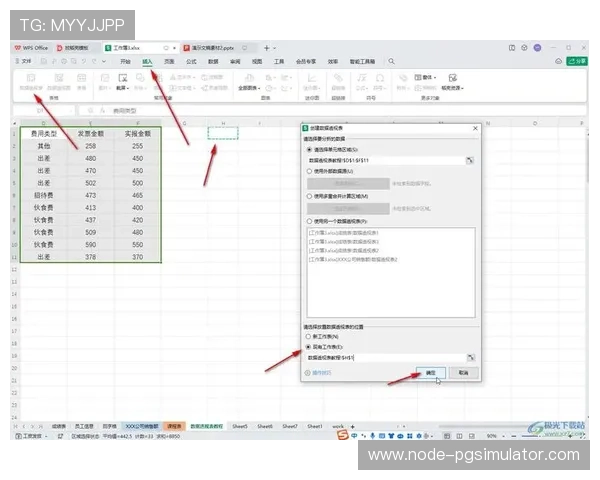600x480 pixels.
Task: Expand the quick access toolbar dropdown arrow
Action: [x=104, y=61]
